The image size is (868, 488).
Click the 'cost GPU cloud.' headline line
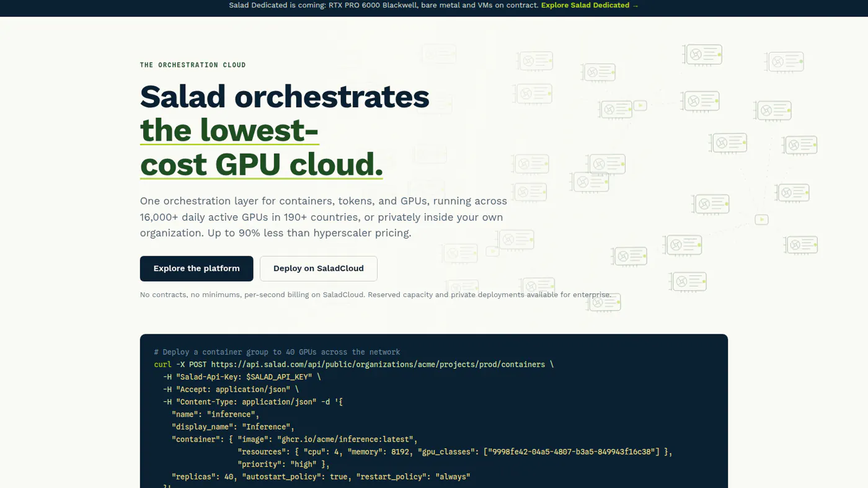tap(262, 164)
